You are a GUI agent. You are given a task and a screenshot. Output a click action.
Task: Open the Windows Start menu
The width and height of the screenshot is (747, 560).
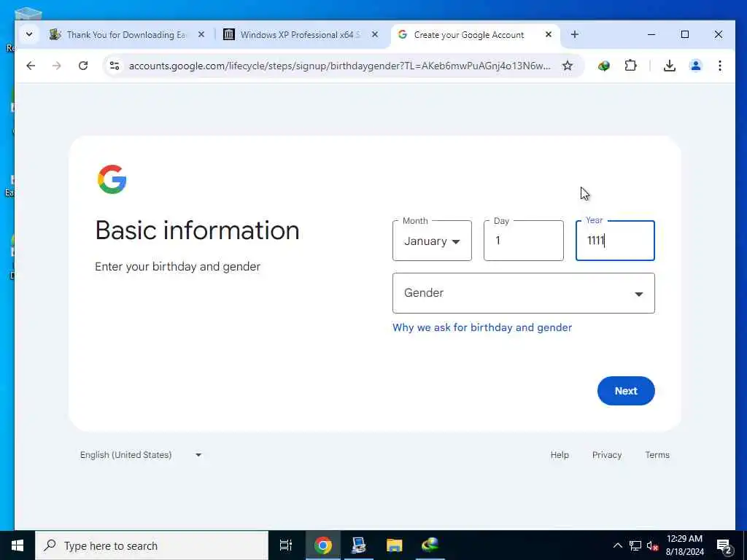coord(18,545)
